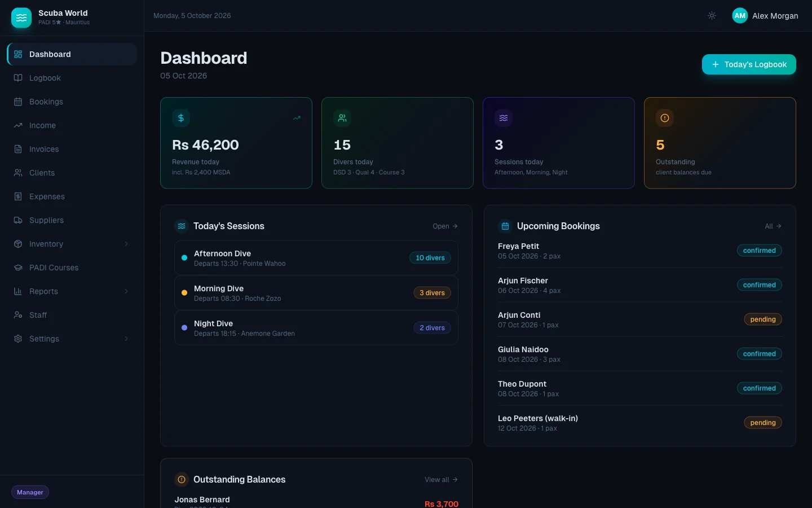Image resolution: width=812 pixels, height=508 pixels.
Task: Open the Night Dive session row
Action: 316,328
